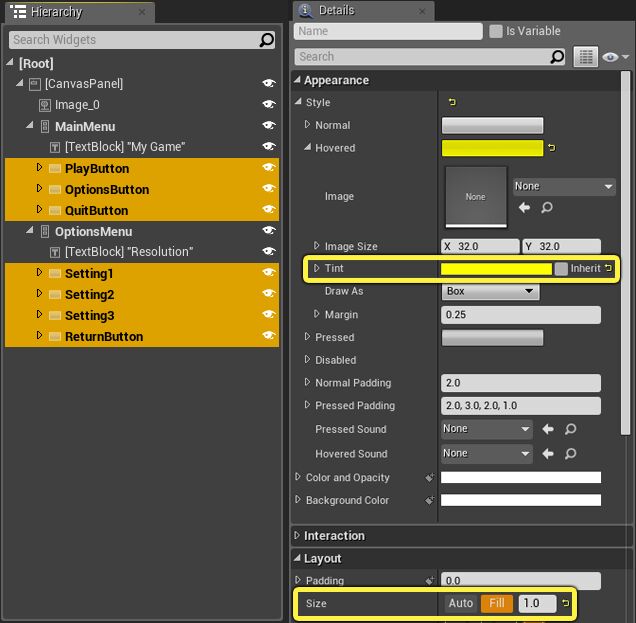The height and width of the screenshot is (623, 636).
Task: Click the widget Name input field
Action: (x=388, y=31)
